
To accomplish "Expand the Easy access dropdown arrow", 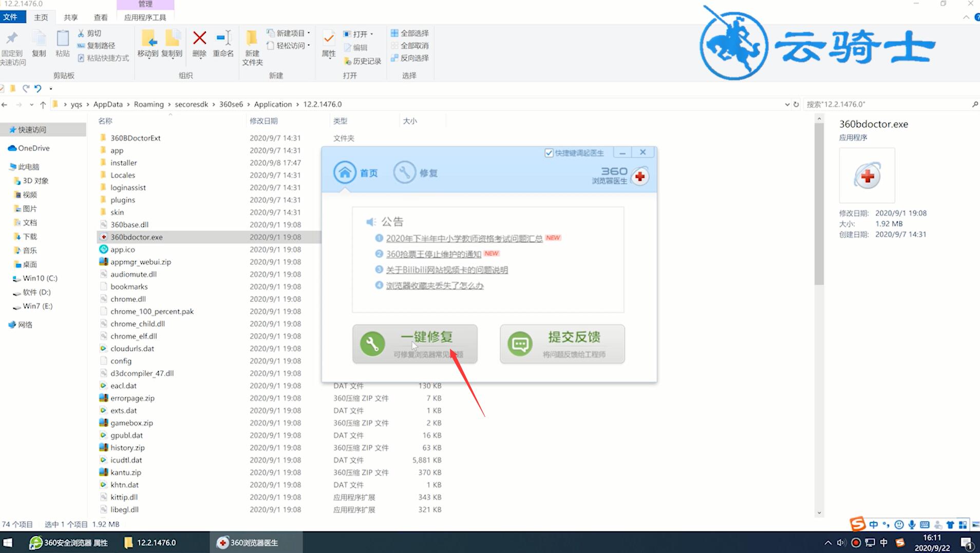I will [x=309, y=45].
